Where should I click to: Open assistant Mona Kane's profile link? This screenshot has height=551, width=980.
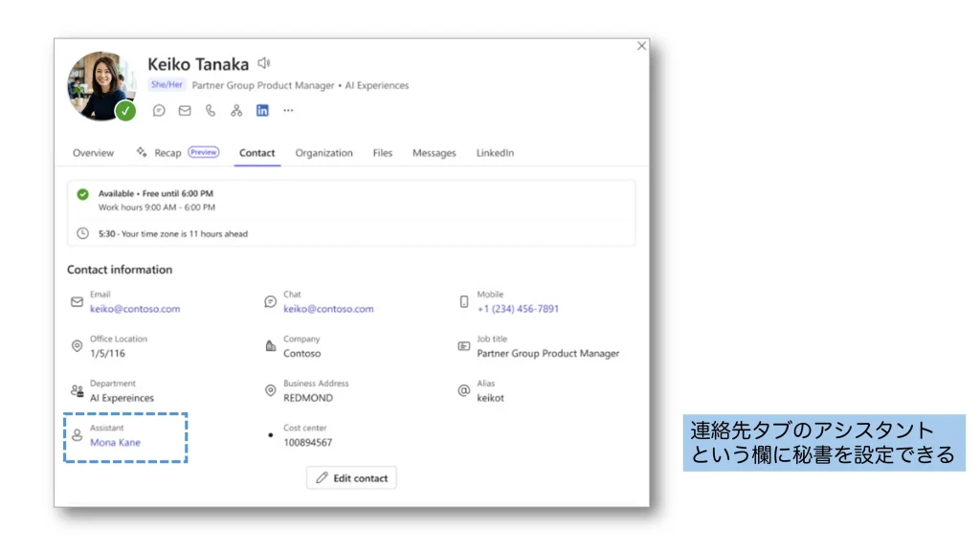click(x=115, y=442)
